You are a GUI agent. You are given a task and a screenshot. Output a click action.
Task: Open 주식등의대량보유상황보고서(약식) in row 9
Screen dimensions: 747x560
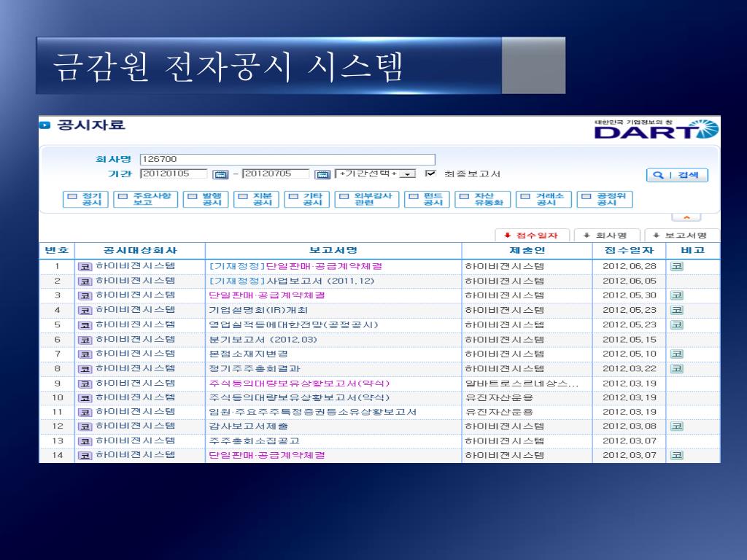click(299, 384)
